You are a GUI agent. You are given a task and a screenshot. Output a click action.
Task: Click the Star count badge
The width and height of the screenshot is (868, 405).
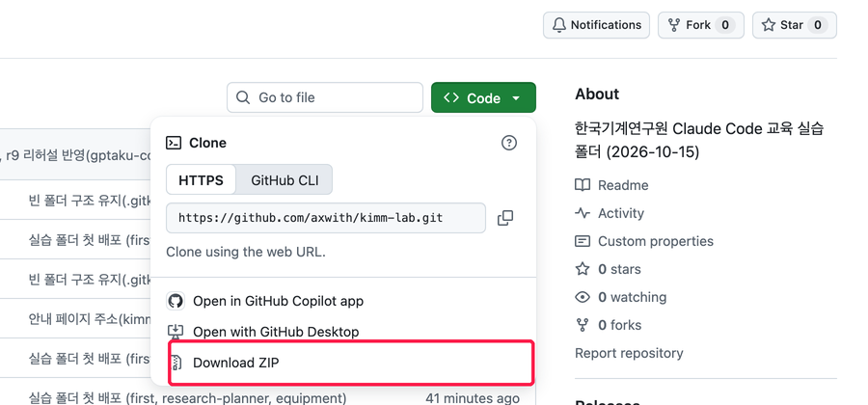[818, 25]
